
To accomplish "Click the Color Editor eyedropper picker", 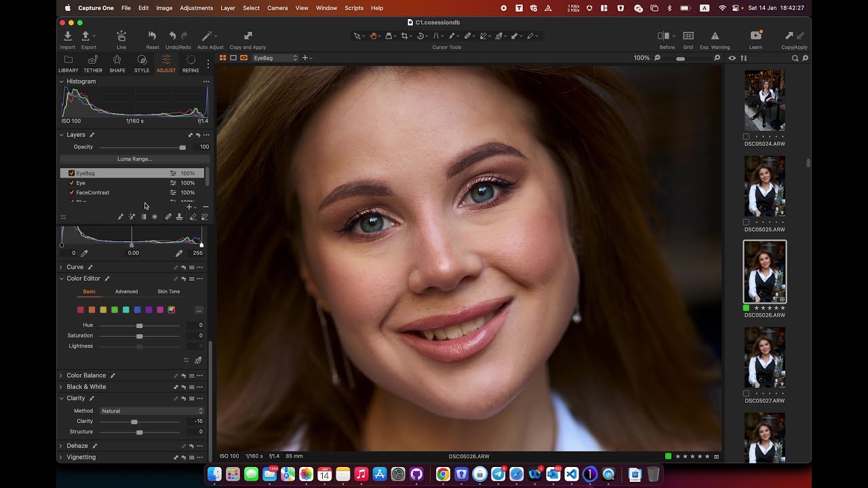I will [199, 361].
